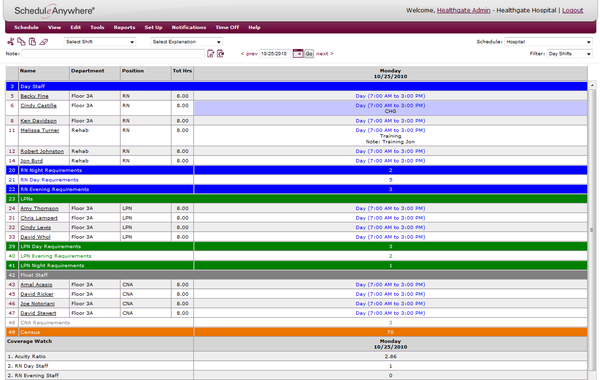Click the Go button
The image size is (600, 380).
(x=309, y=54)
